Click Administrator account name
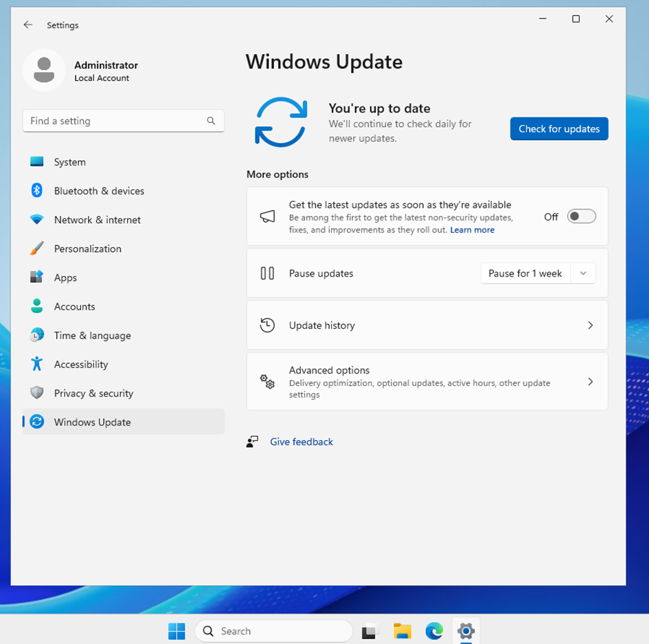This screenshot has width=649, height=644. pos(106,65)
